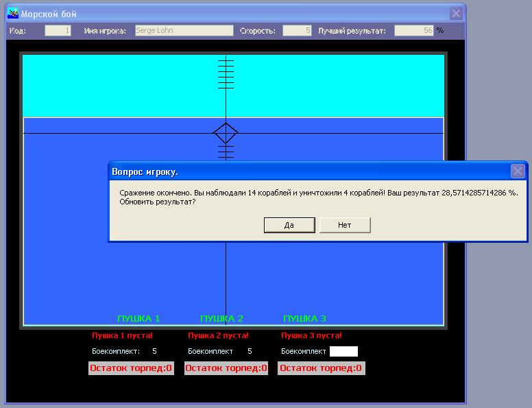The height and width of the screenshot is (408, 532).
Task: Close the Морской бой window
Action: coord(456,14)
